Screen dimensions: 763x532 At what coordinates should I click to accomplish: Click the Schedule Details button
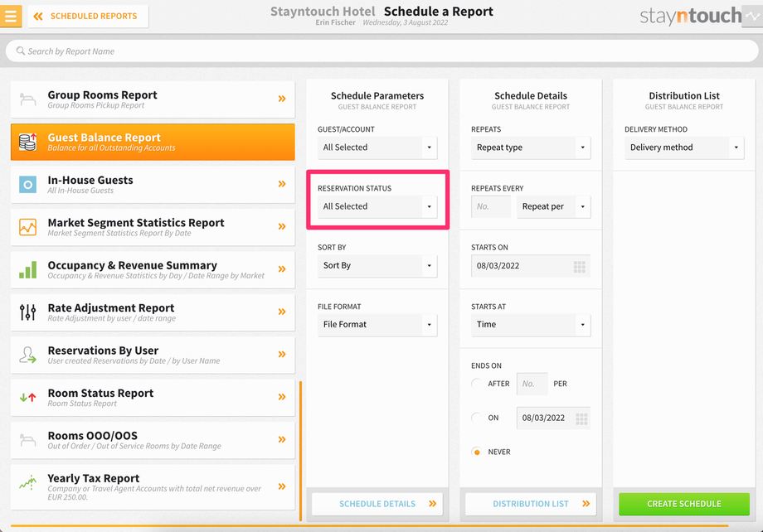[x=377, y=504]
